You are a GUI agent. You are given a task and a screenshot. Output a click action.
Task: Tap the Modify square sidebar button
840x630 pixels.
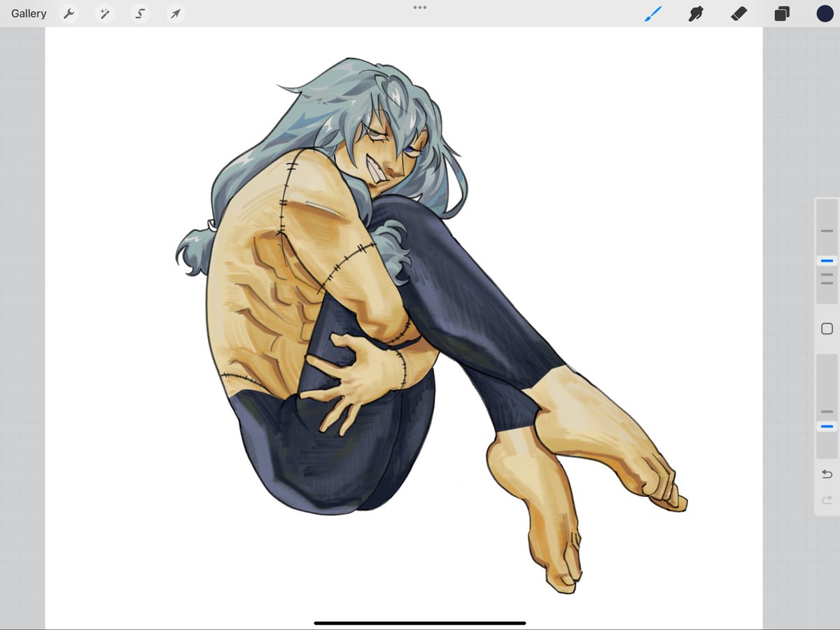point(827,329)
